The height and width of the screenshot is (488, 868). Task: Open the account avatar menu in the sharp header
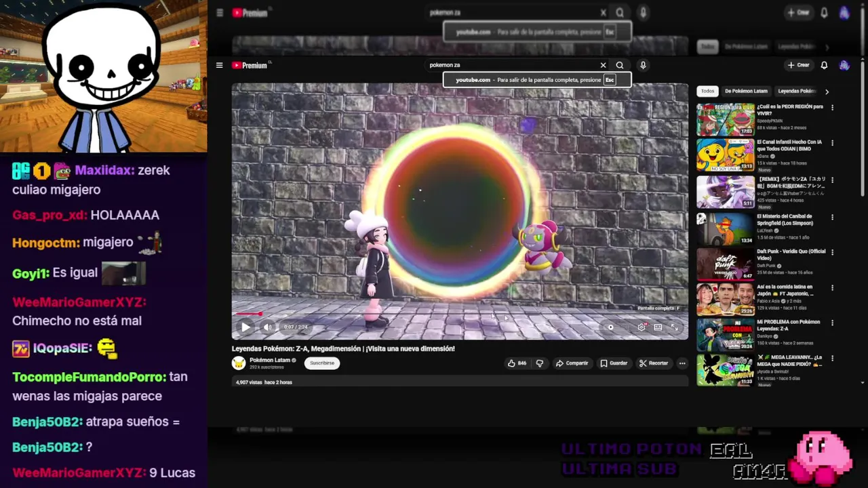[x=844, y=65]
